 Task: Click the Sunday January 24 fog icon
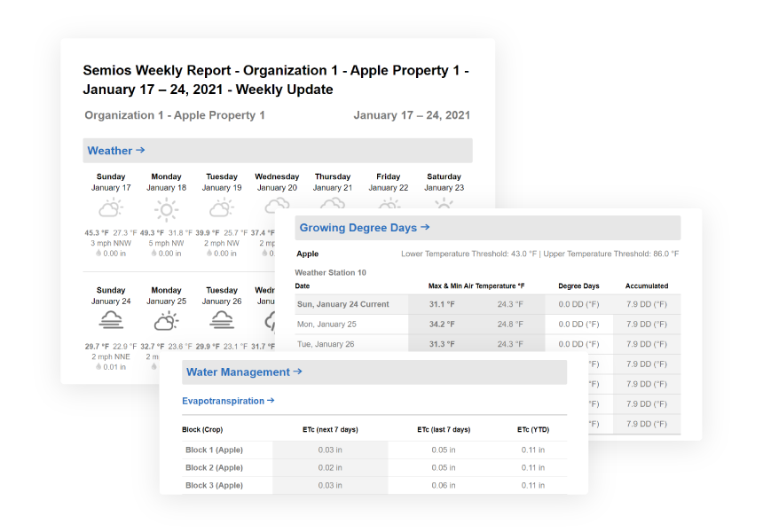[x=111, y=321]
